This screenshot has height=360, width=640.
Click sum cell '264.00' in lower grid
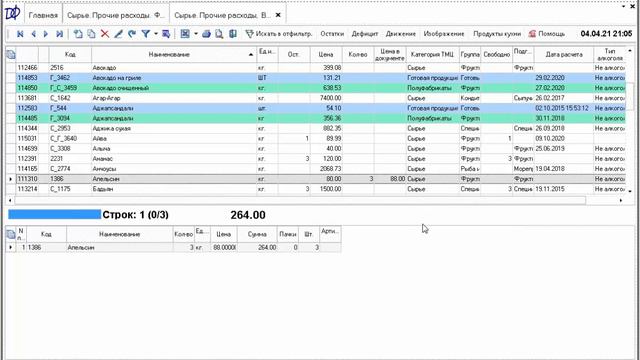click(x=257, y=247)
